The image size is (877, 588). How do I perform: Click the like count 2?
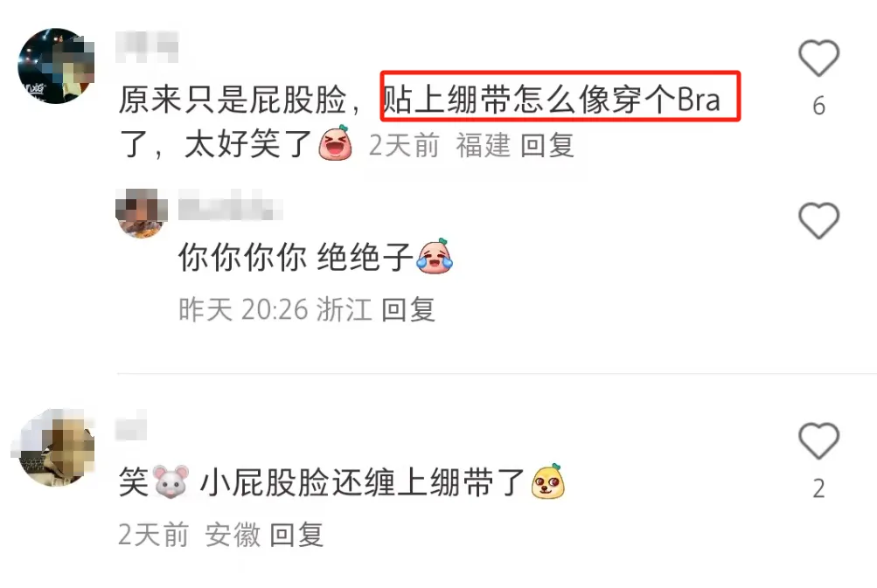click(818, 489)
